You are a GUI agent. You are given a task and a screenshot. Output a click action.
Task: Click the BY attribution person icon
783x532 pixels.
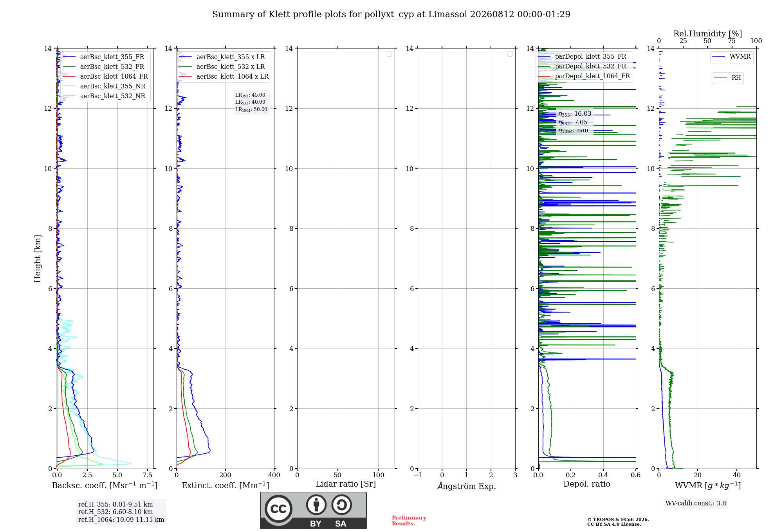coord(316,505)
